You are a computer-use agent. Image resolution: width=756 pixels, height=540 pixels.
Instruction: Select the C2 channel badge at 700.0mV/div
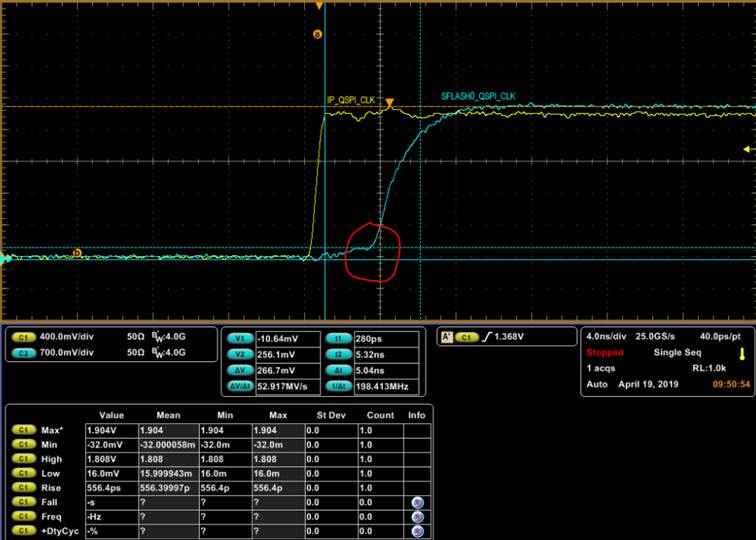coord(23,353)
